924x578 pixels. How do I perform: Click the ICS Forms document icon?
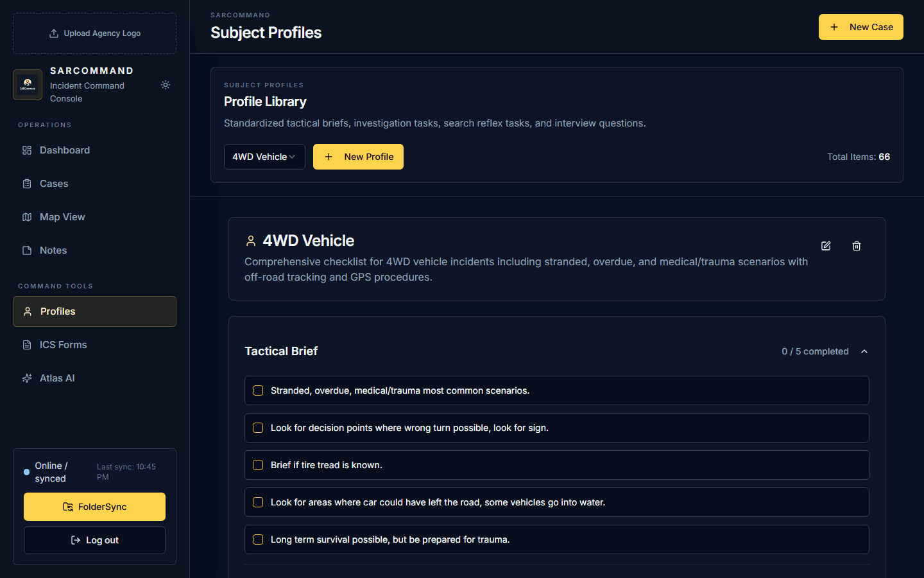click(27, 345)
